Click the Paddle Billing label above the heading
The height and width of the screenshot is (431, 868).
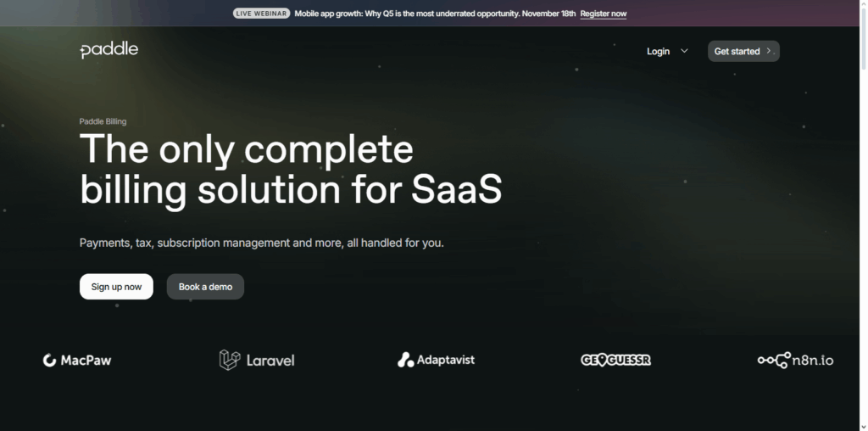click(103, 121)
